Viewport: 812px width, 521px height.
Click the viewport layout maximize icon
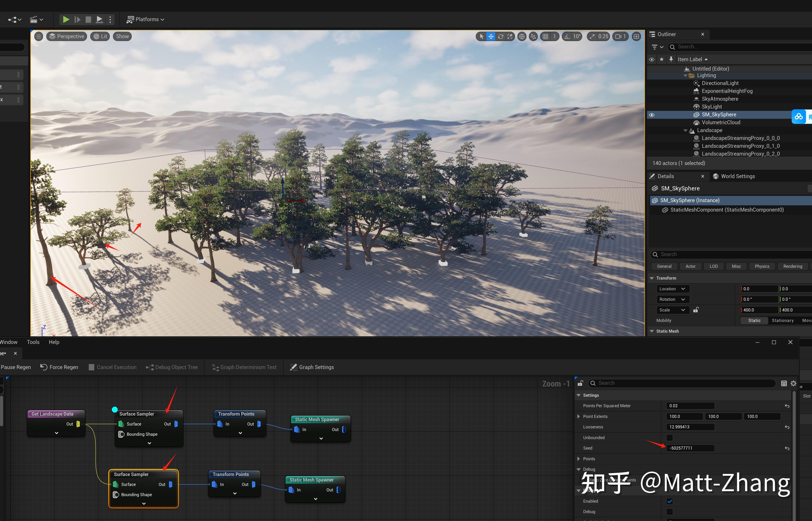(x=636, y=37)
